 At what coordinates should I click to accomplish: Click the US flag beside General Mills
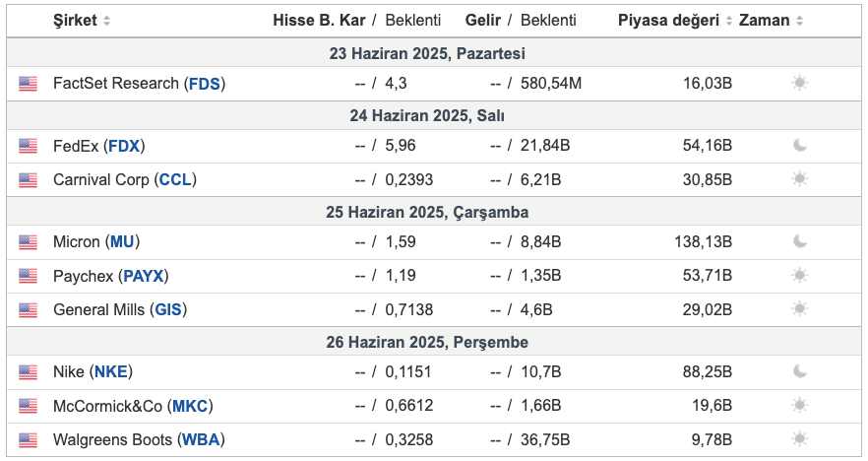(28, 309)
